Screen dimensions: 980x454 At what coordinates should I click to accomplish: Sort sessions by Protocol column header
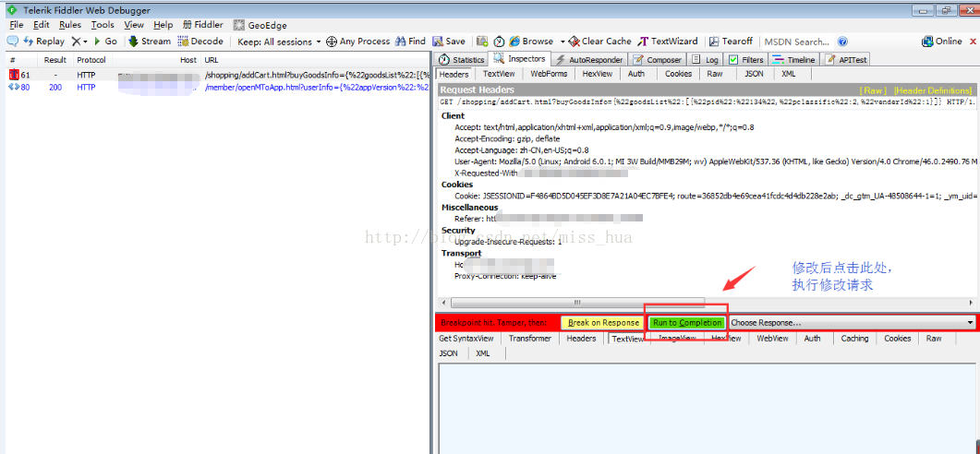click(x=91, y=60)
